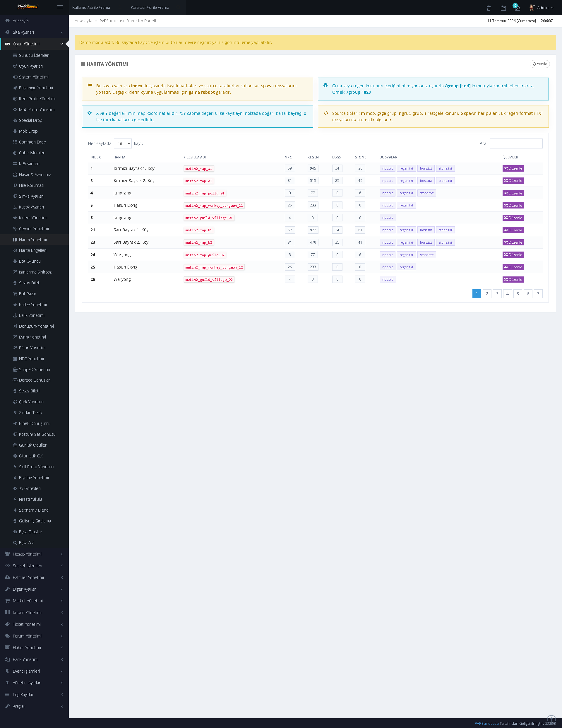Open Cube İşlemleri sidebar item
Screen dimensions: 562x728
34,153
